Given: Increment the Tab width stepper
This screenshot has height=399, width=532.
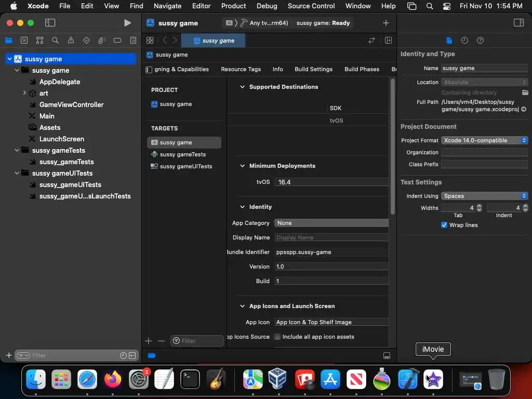Looking at the screenshot, I should coord(479,206).
